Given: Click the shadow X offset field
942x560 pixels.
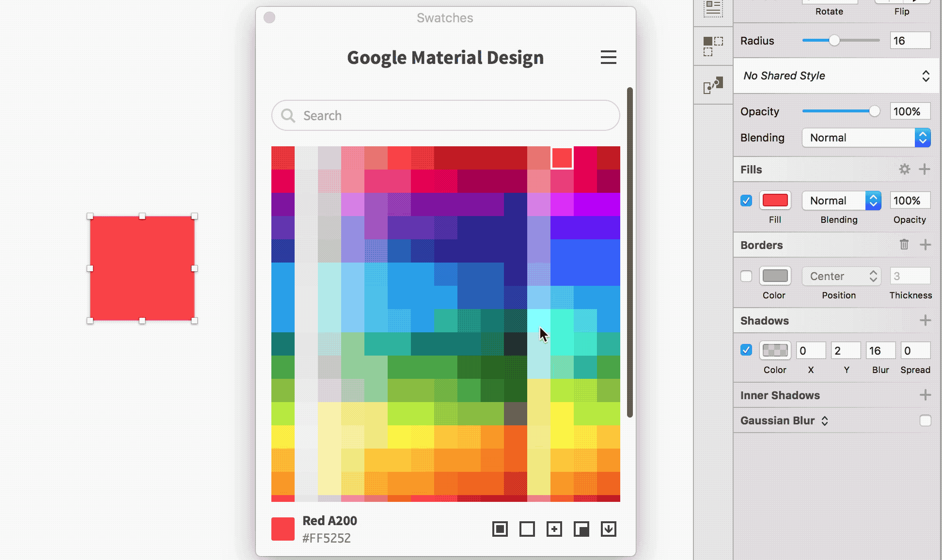Looking at the screenshot, I should click(811, 350).
